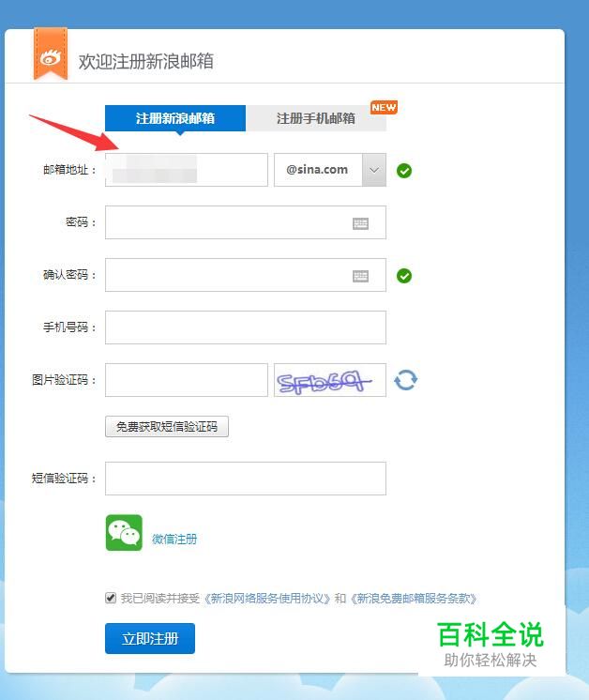The height and width of the screenshot is (700, 589).
Task: Uncheck the agreement acceptance checkbox
Action: point(111,598)
